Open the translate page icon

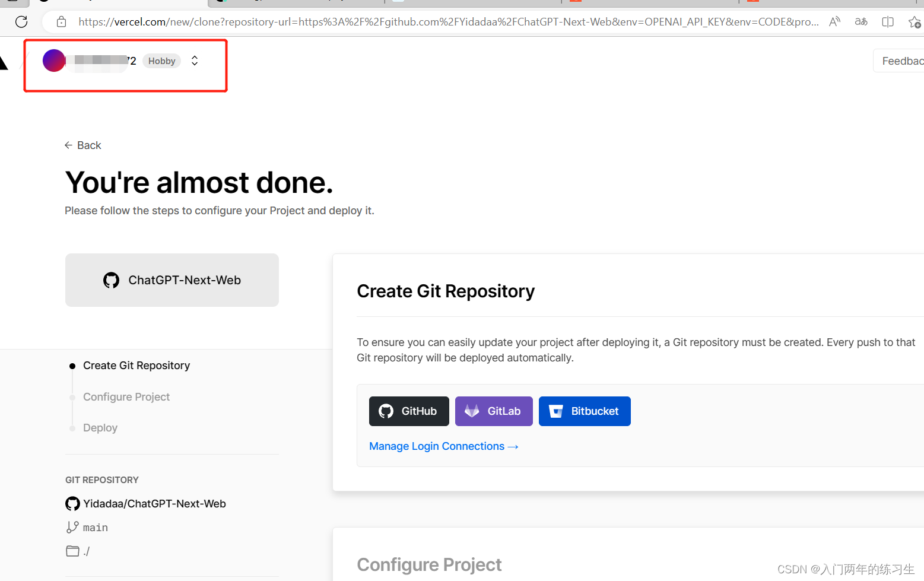point(861,22)
